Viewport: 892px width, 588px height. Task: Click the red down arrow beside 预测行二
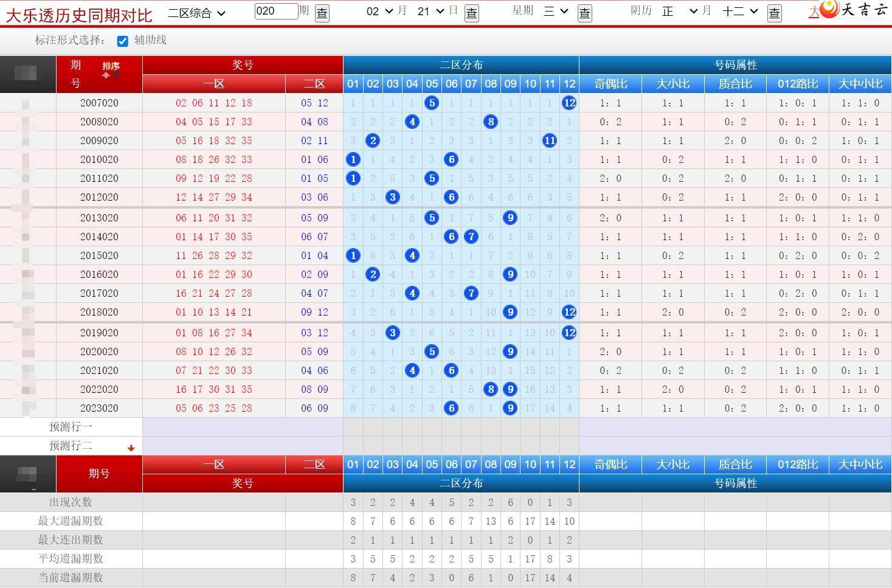[131, 448]
